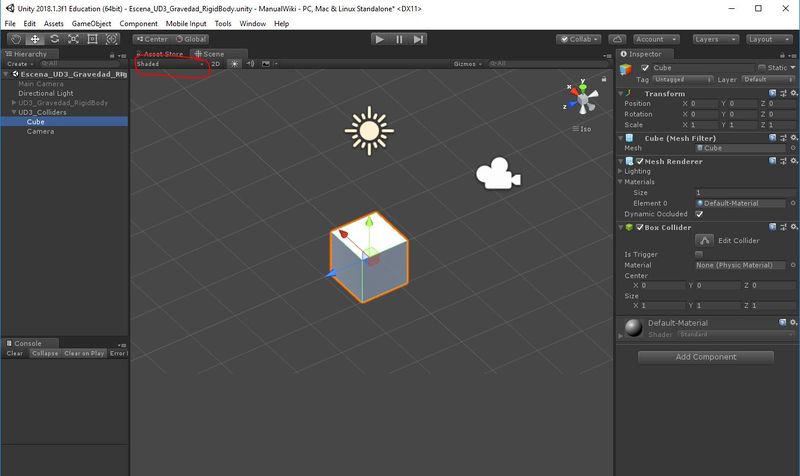
Task: Click the scene orientation axis gizmo
Action: (582, 97)
